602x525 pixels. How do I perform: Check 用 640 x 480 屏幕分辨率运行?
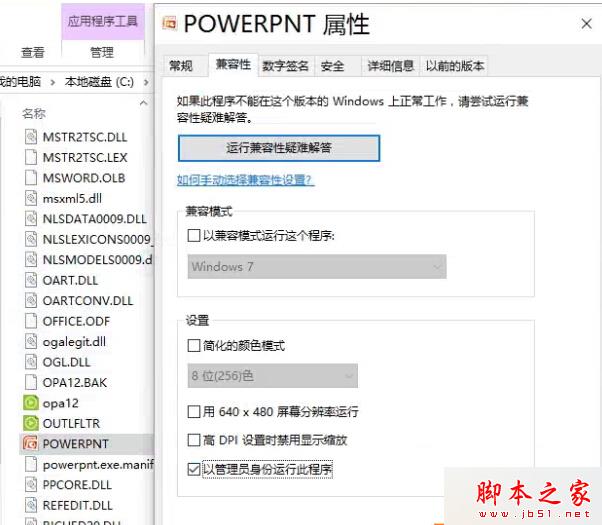click(194, 412)
